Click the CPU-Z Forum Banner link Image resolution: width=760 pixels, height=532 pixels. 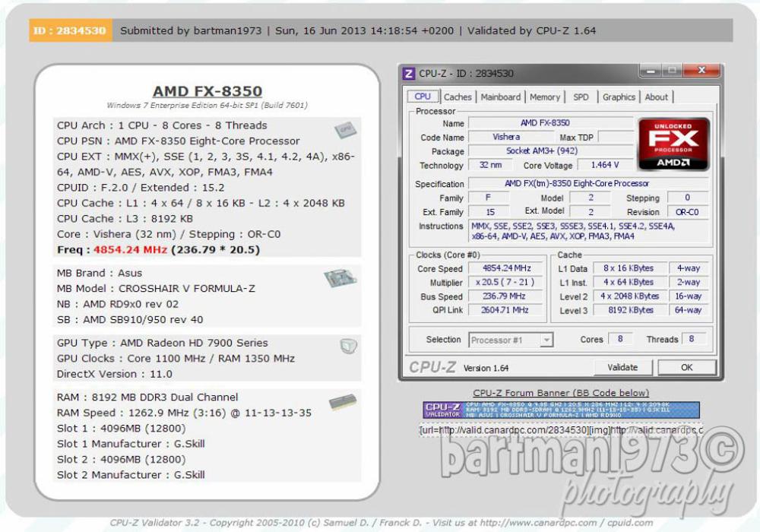pos(561,393)
